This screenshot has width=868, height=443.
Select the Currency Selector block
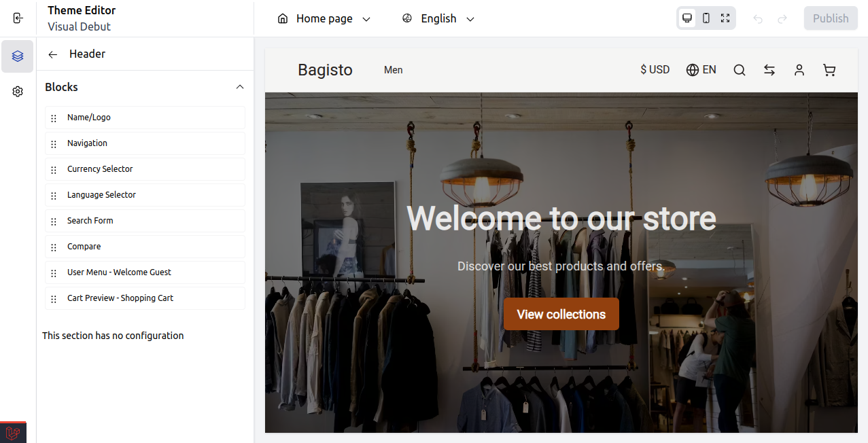click(x=145, y=169)
